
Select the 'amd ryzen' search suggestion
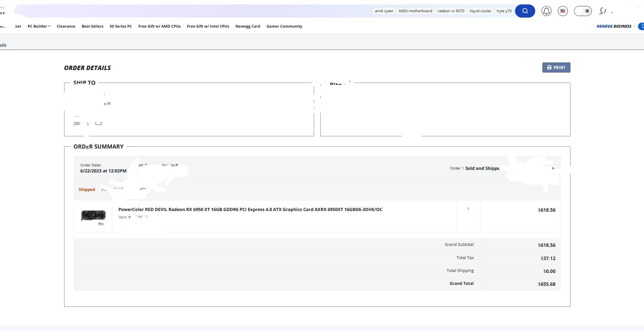384,11
